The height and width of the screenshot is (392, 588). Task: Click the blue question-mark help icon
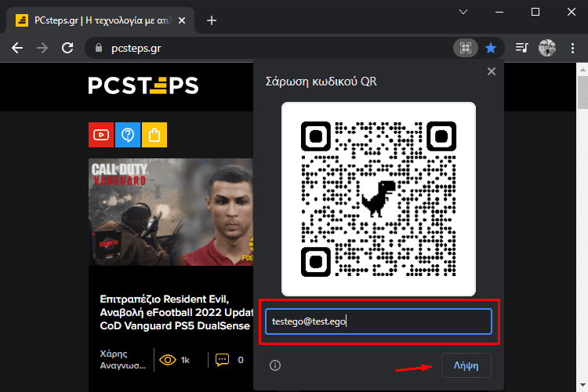pyautogui.click(x=128, y=135)
